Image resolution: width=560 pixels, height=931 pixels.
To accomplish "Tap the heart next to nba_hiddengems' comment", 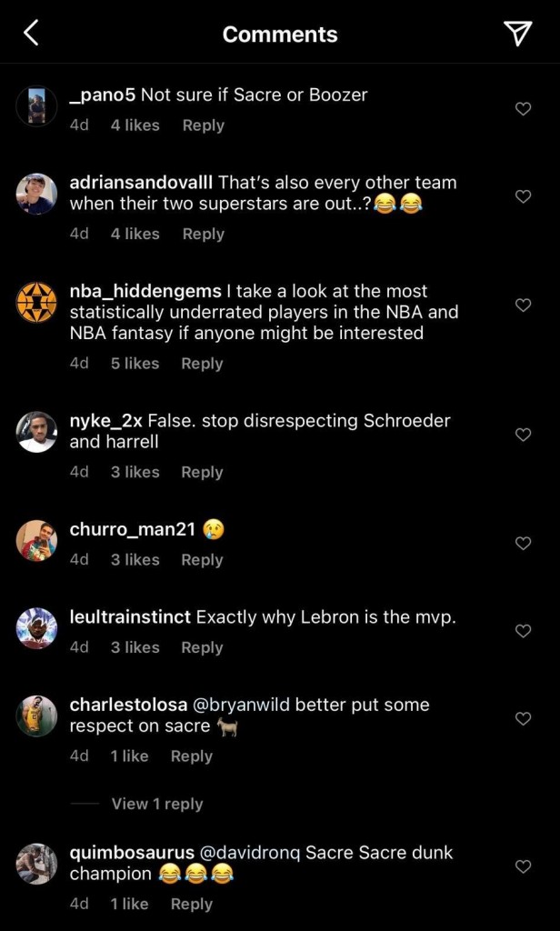I will click(x=523, y=305).
